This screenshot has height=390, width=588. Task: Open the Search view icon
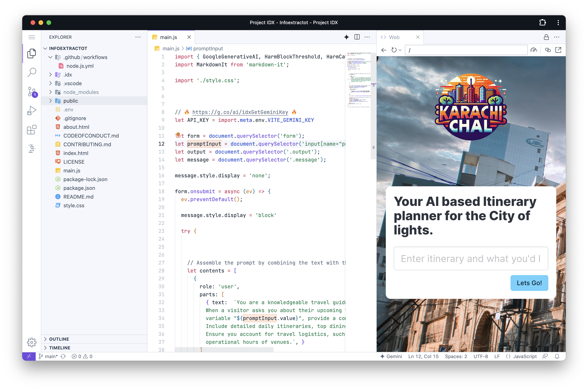point(32,72)
